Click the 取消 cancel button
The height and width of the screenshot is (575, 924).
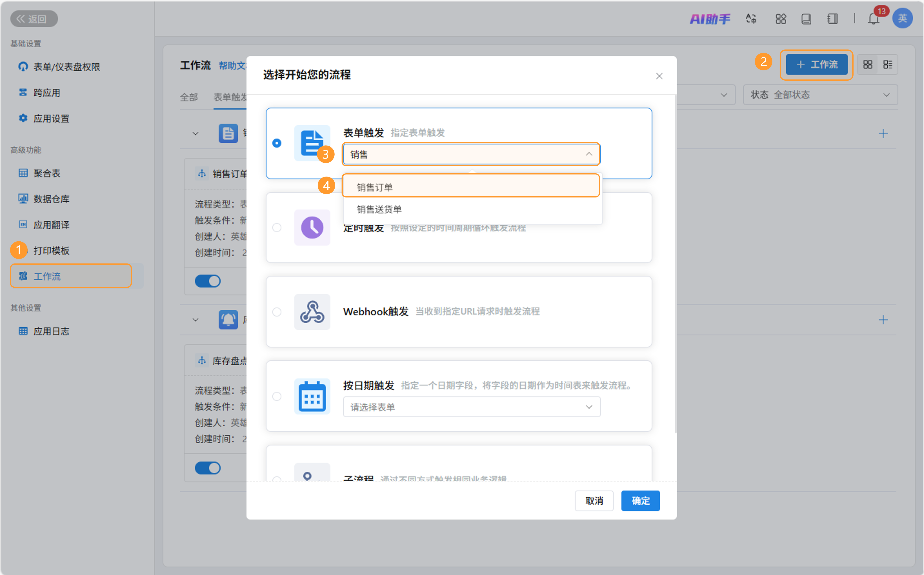[x=594, y=501]
